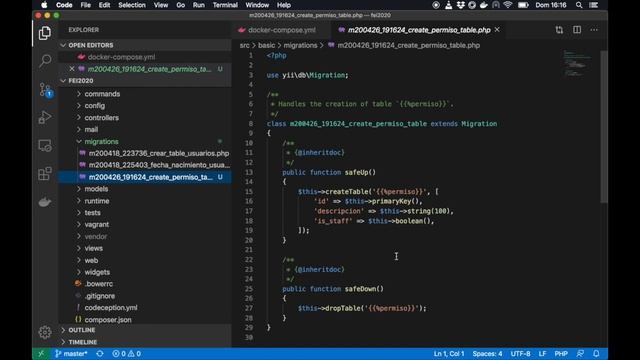640x360 pixels.
Task: Open the Search view in activity bar
Action: click(x=45, y=61)
